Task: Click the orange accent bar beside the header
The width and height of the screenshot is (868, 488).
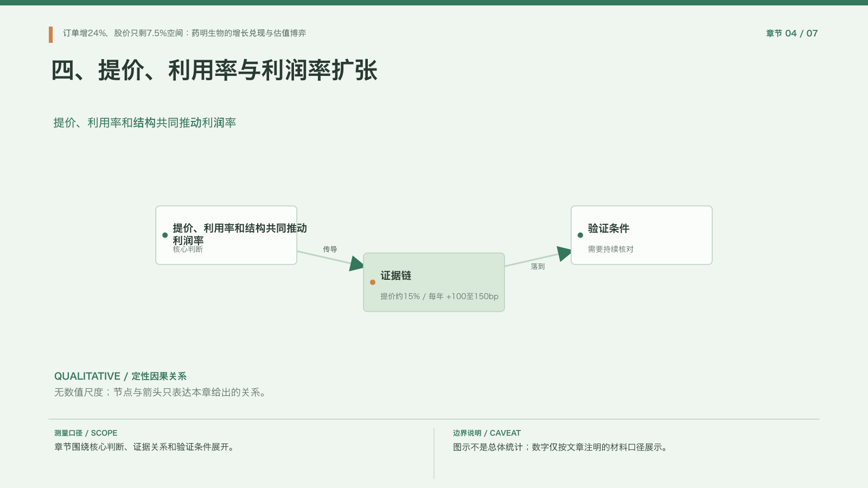Action: [50, 35]
